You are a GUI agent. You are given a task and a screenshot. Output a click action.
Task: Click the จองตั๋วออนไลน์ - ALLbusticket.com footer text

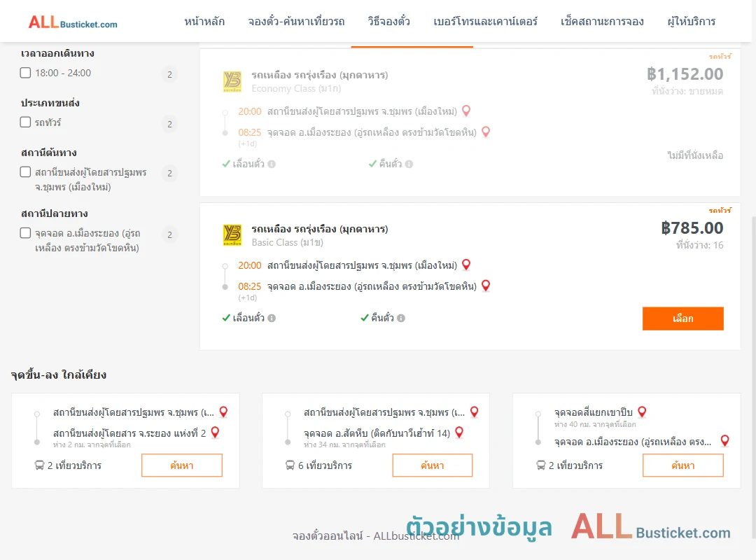[x=376, y=536]
